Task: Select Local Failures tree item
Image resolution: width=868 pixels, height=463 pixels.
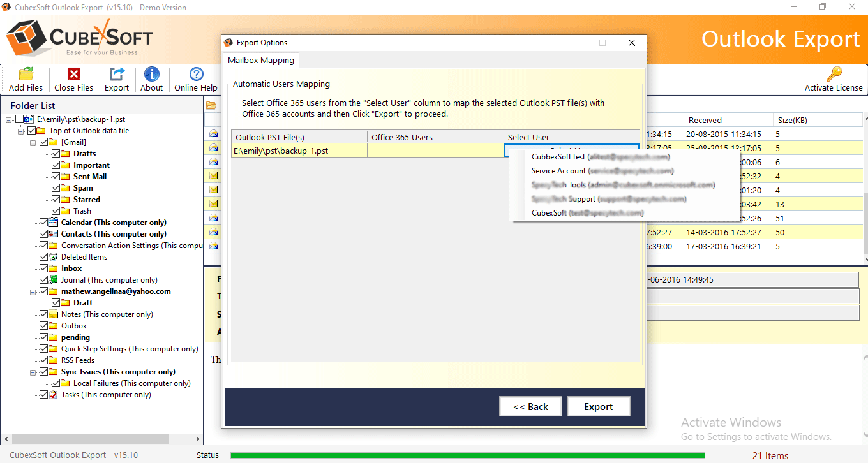Action: pos(132,383)
